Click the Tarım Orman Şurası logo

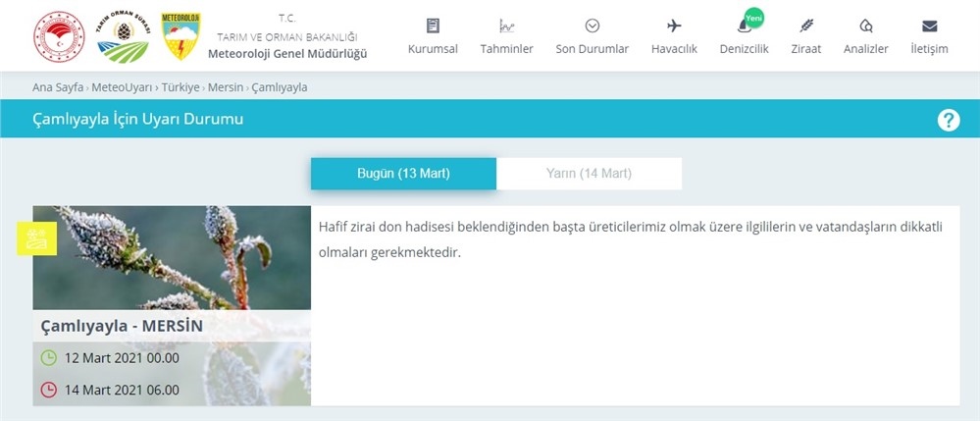(123, 36)
